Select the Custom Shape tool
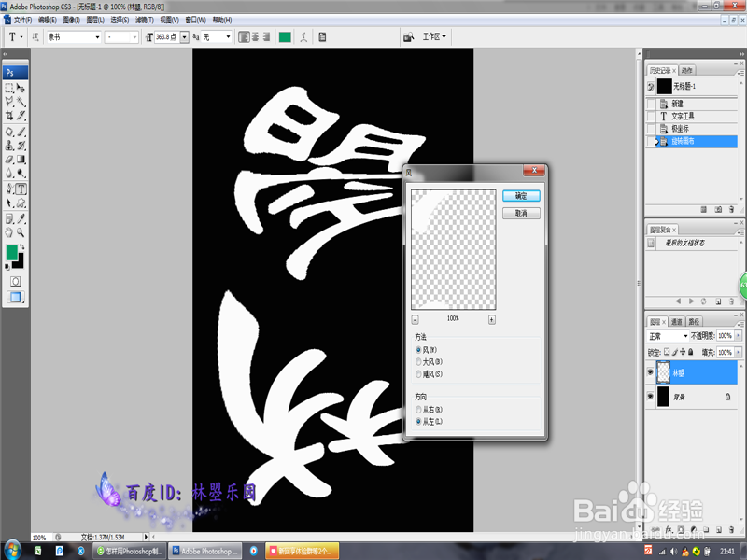The image size is (747, 560). click(21, 203)
